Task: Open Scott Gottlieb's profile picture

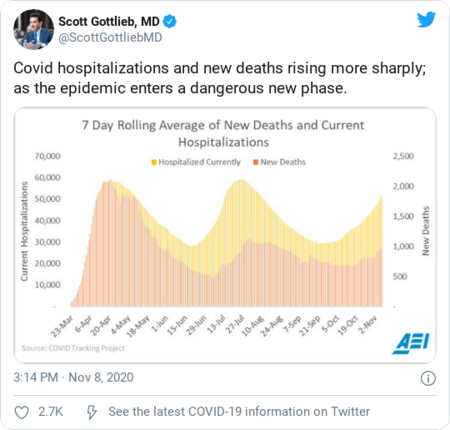Action: (33, 29)
